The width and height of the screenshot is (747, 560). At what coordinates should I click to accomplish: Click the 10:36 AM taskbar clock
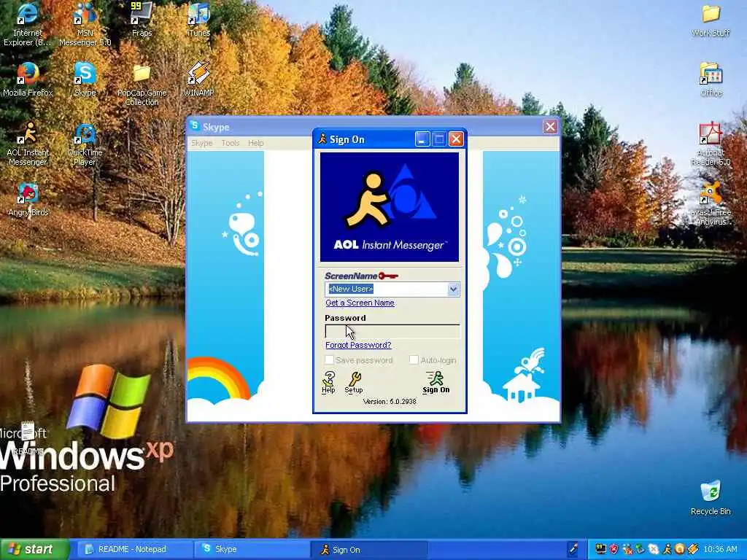(x=720, y=550)
